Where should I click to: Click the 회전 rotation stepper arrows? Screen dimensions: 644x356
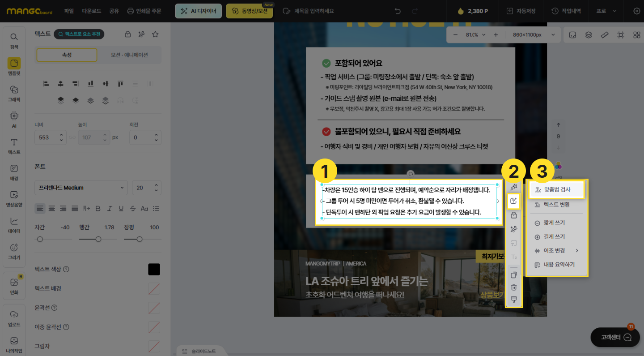(x=156, y=137)
